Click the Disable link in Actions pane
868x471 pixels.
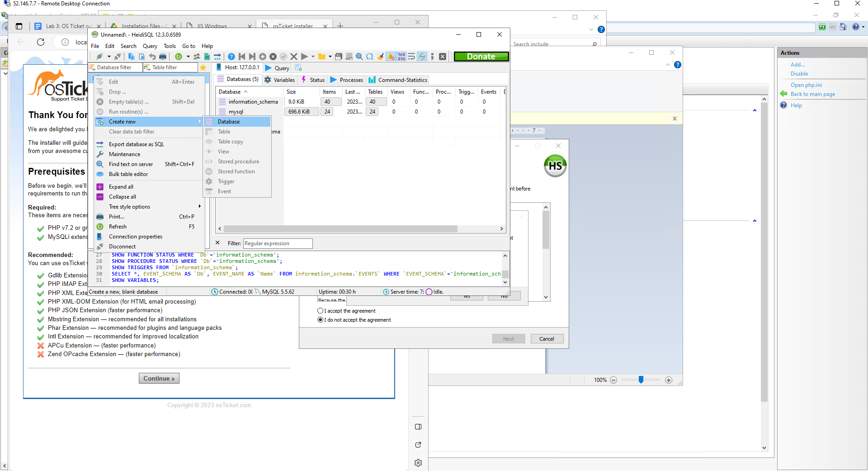coord(799,74)
